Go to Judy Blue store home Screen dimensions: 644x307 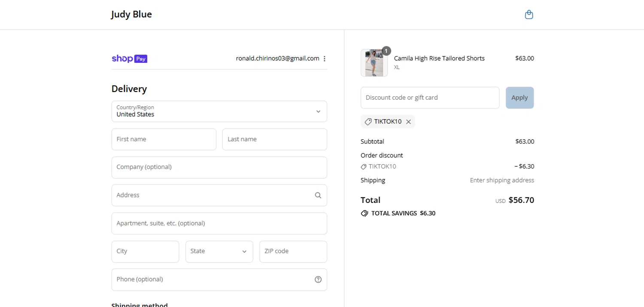point(131,14)
